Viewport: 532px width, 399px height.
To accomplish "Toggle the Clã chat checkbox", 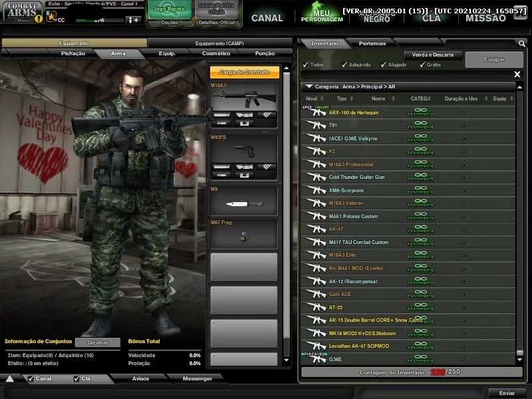I will [76, 378].
